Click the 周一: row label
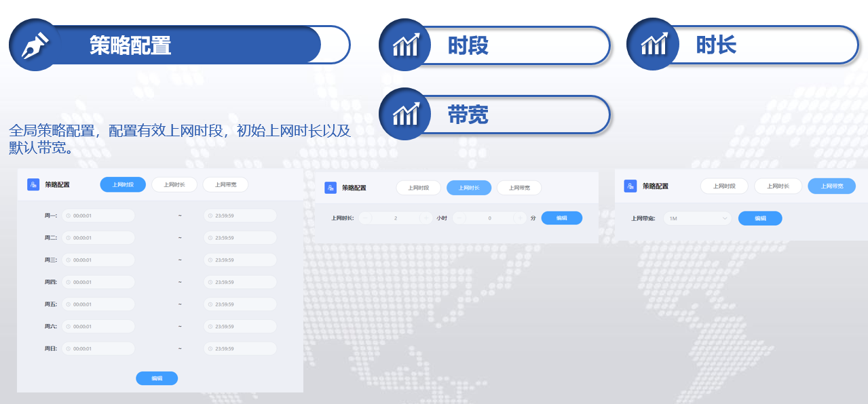Image resolution: width=868 pixels, height=404 pixels. (x=51, y=216)
